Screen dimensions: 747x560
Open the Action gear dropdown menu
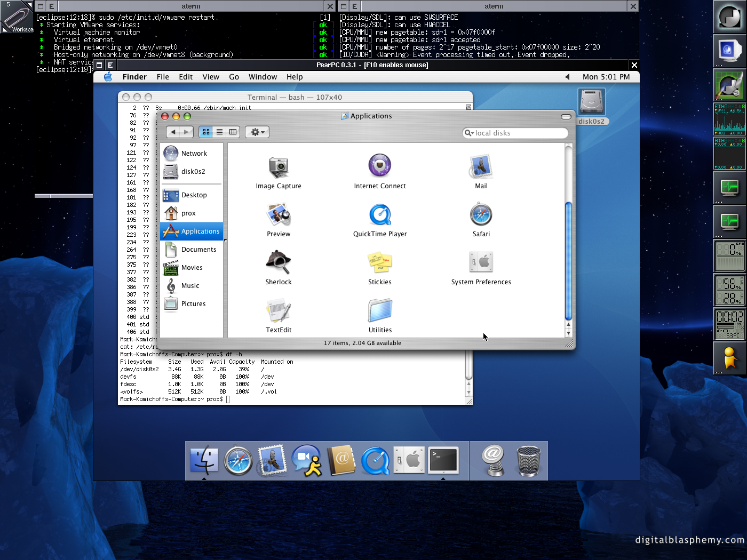click(257, 132)
